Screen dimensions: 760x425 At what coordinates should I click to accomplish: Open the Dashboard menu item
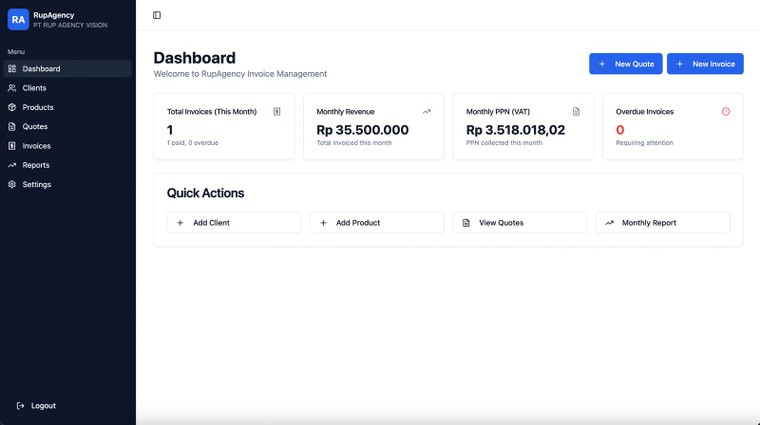(66, 69)
